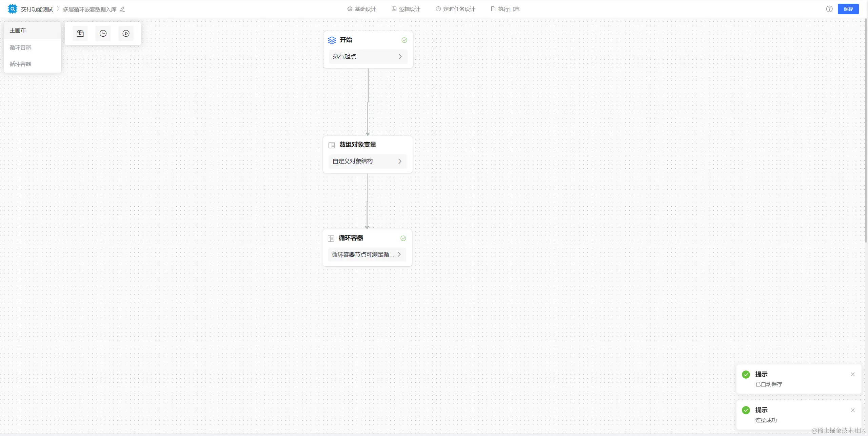Click the clock schedule toolbar icon

pyautogui.click(x=103, y=33)
